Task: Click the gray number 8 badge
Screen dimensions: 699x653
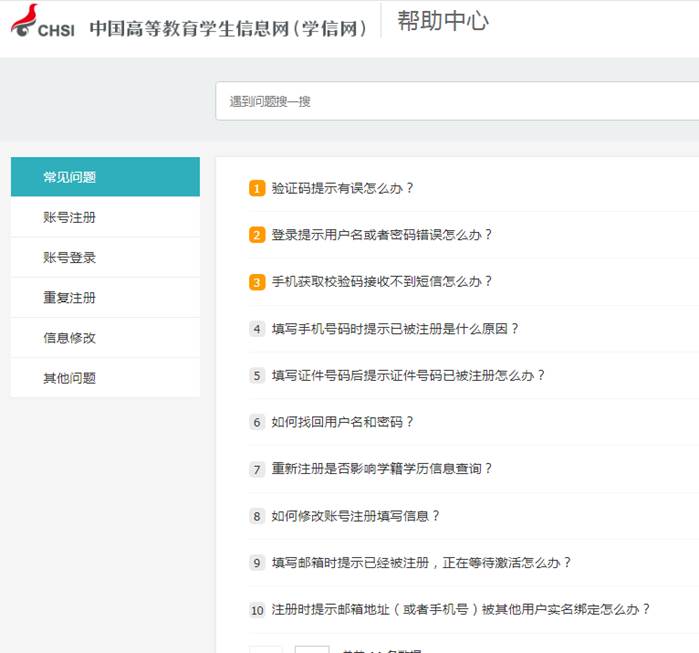Action: pos(257,516)
